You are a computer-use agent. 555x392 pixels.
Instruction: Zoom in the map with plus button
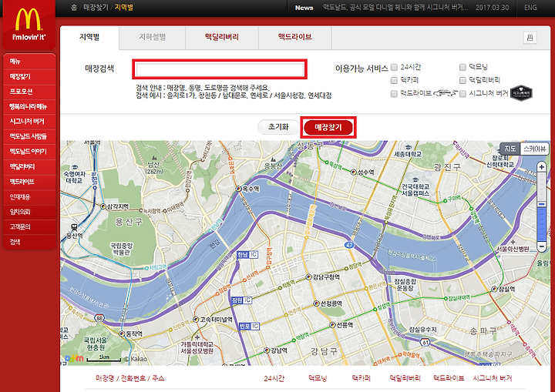(542, 167)
